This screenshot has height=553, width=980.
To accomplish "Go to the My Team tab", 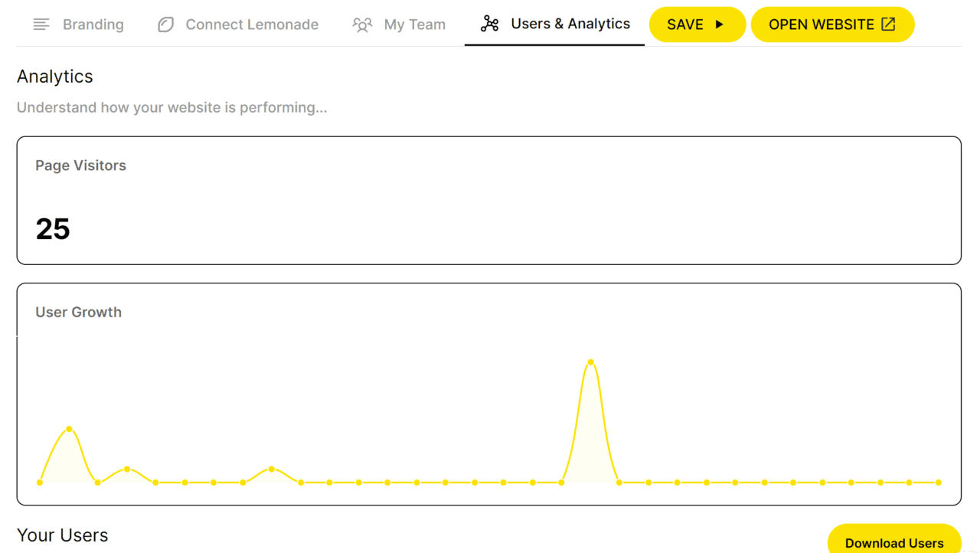I will 414,25.
